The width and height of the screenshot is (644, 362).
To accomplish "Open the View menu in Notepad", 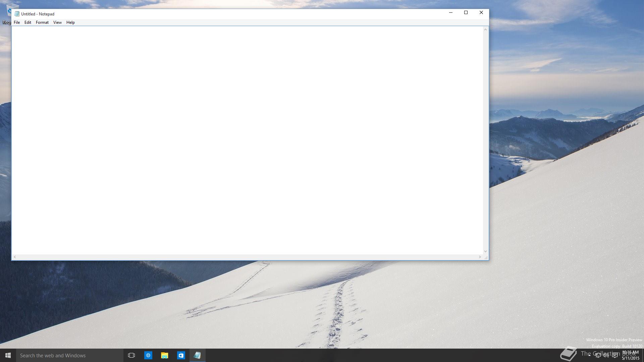I will click(x=57, y=22).
